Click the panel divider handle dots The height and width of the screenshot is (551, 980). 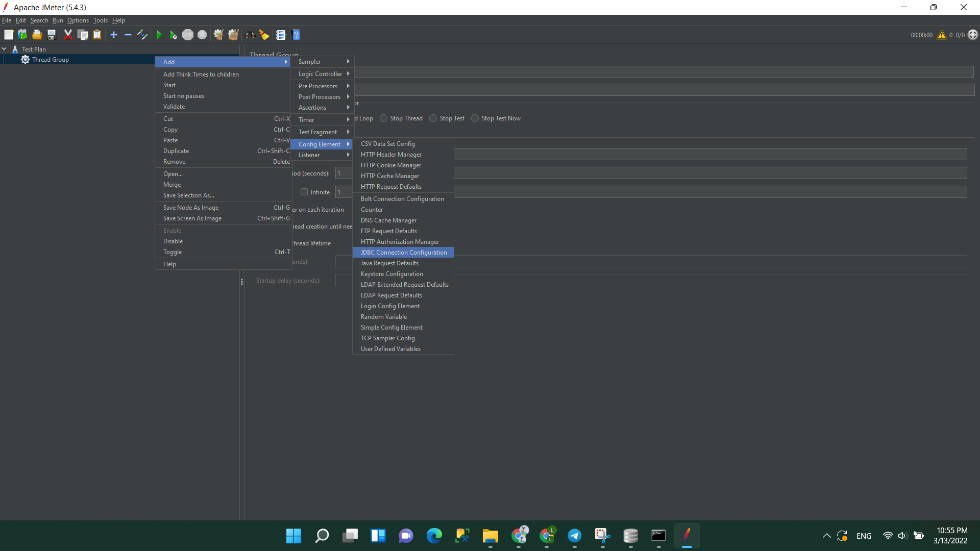[242, 282]
